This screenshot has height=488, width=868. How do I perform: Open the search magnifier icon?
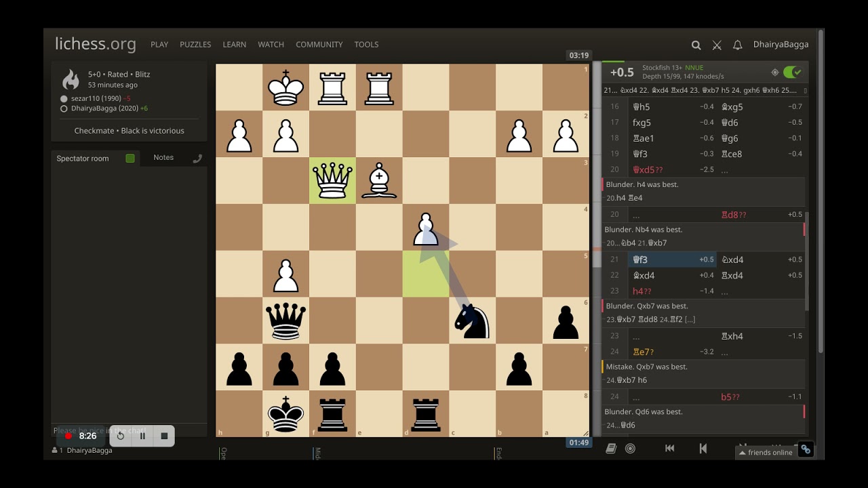[x=696, y=45]
